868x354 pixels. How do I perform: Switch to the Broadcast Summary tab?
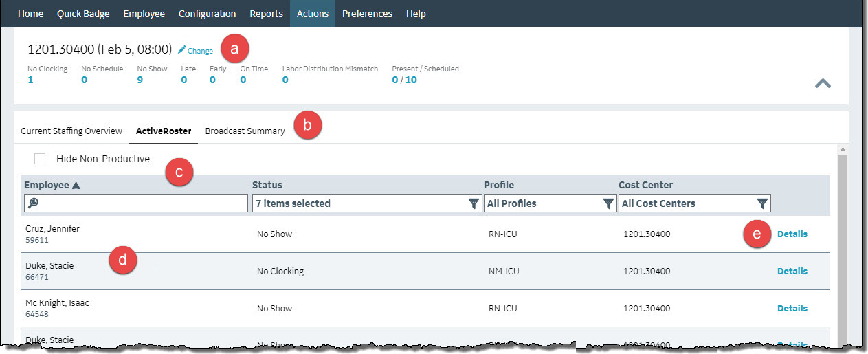pyautogui.click(x=245, y=131)
